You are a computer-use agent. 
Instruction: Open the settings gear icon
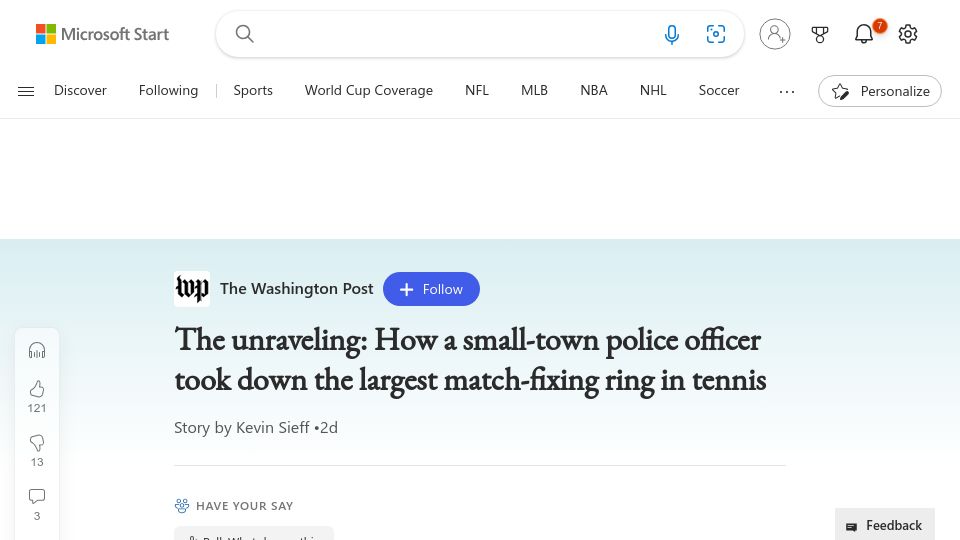tap(908, 34)
